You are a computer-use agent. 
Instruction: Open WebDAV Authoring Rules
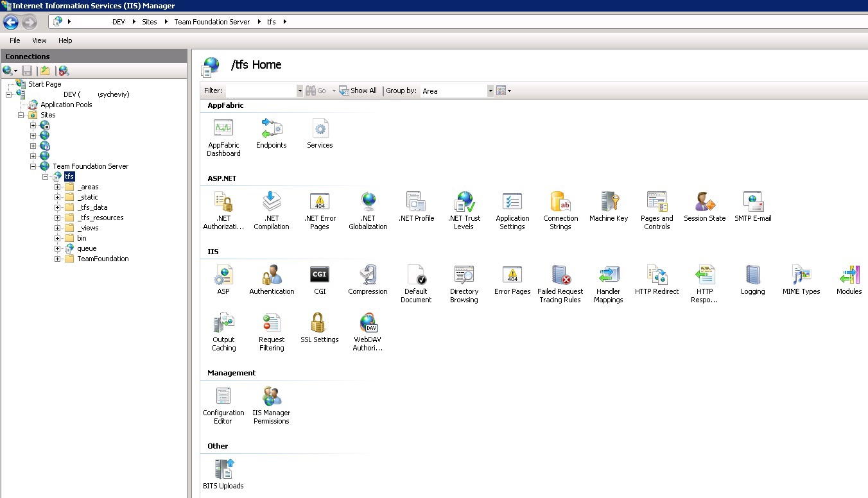[x=368, y=332]
